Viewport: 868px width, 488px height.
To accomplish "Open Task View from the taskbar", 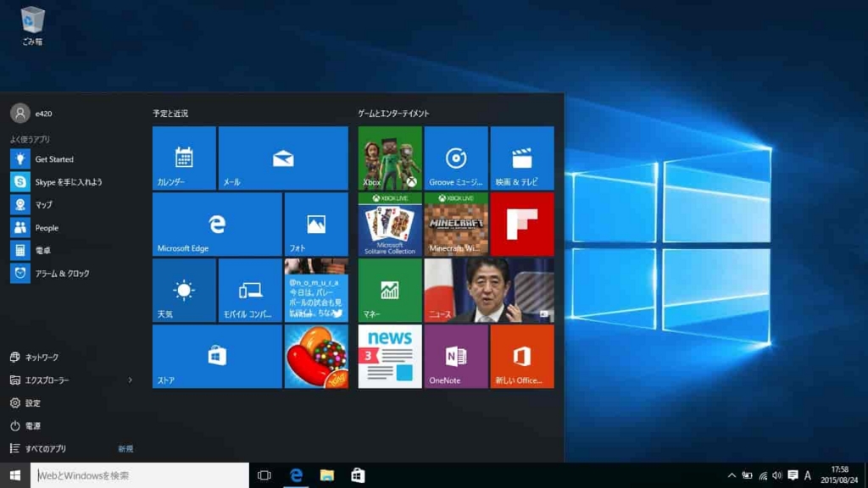I will click(x=264, y=475).
